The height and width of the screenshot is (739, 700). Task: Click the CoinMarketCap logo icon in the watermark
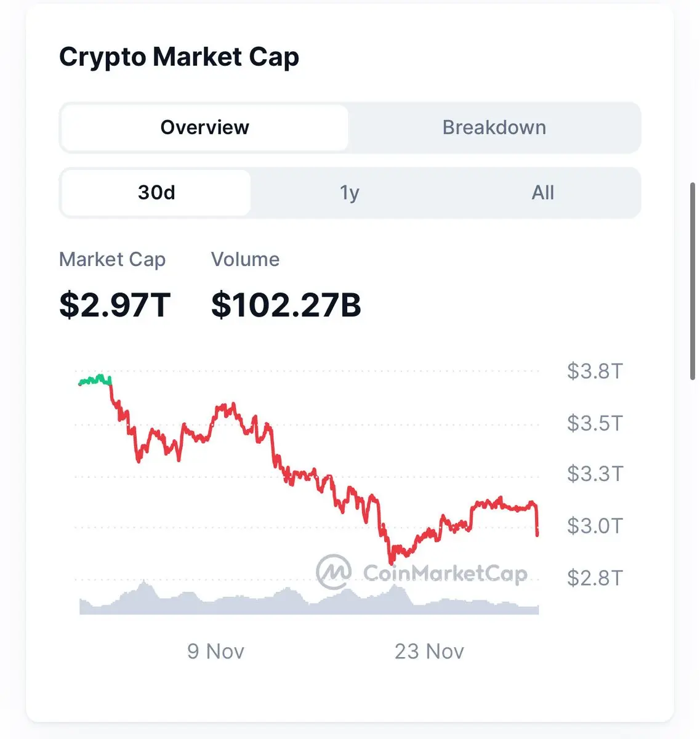(334, 571)
